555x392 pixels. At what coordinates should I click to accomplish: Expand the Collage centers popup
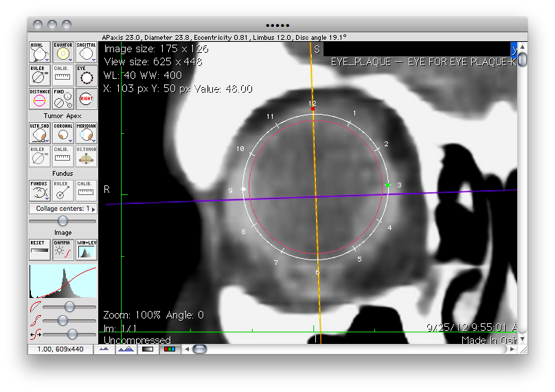pos(63,208)
